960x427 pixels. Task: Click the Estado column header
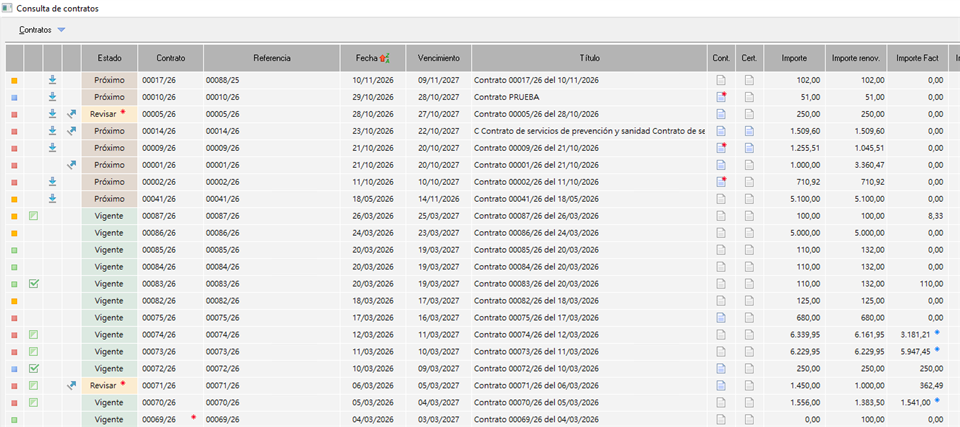point(109,58)
